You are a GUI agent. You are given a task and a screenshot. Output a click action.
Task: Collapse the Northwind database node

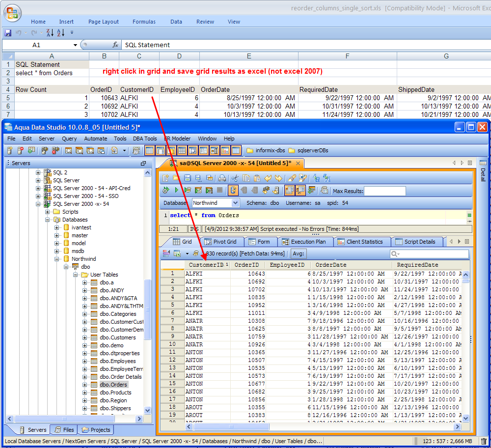click(x=56, y=259)
